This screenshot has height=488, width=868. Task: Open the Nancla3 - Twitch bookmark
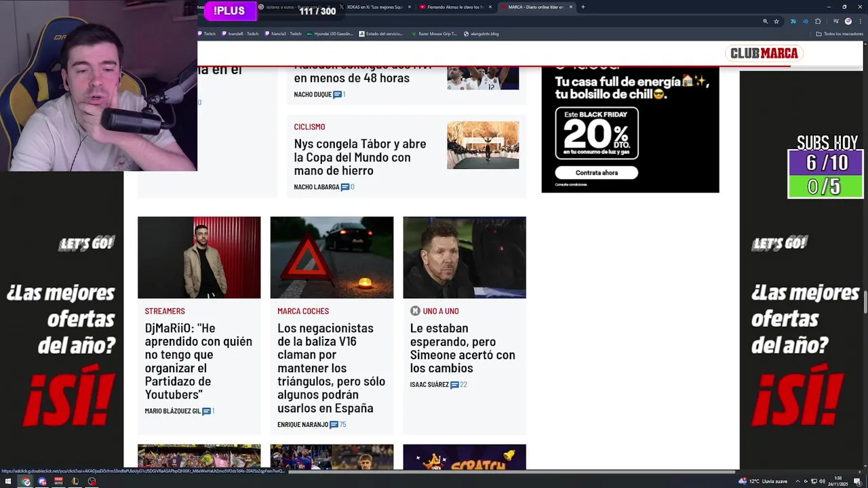283,33
